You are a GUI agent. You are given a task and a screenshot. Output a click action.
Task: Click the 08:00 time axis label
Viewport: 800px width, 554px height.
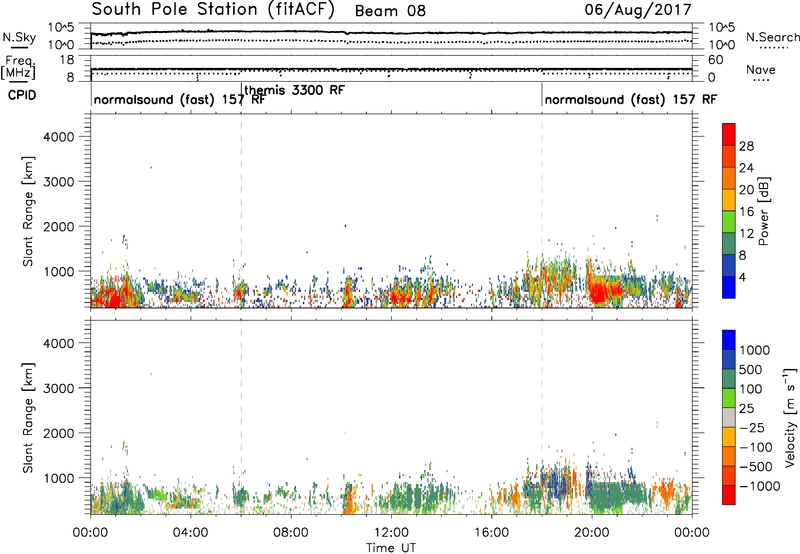[x=290, y=533]
